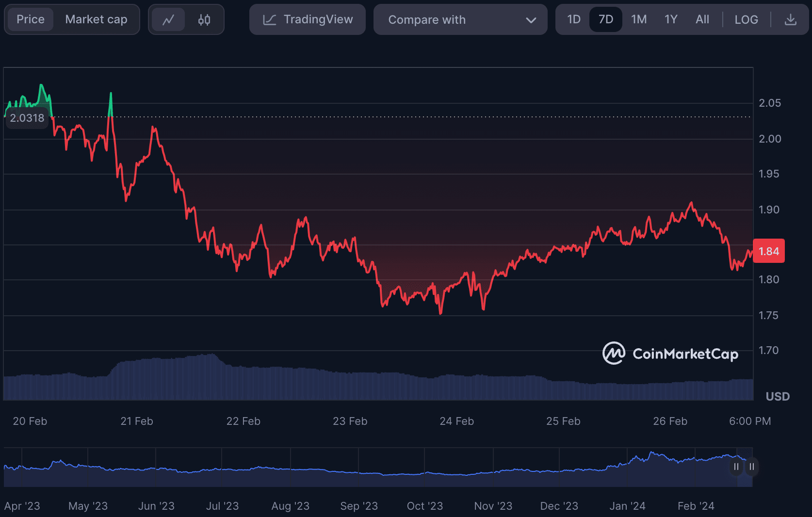This screenshot has width=812, height=517.
Task: Expand the Compare with dropdown
Action: [x=460, y=19]
